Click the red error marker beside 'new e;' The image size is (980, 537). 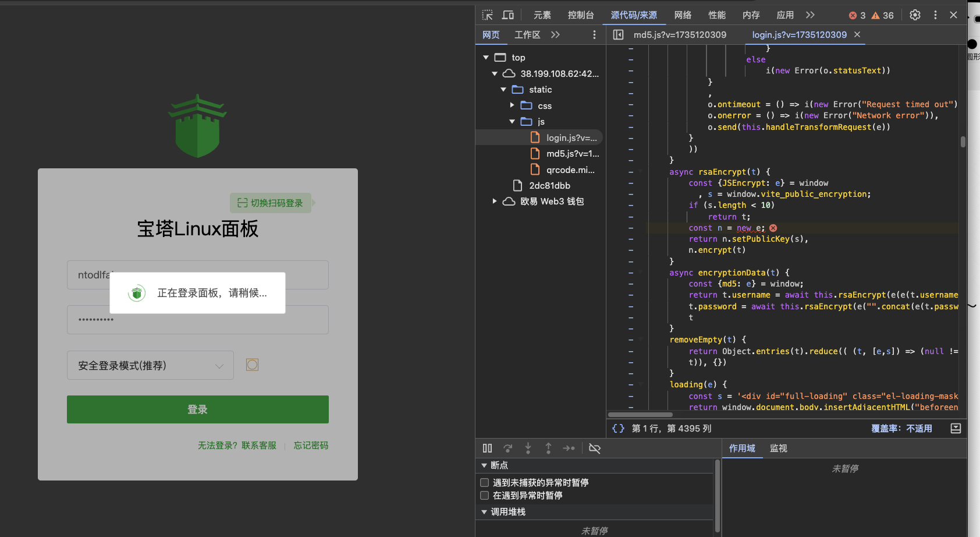[773, 228]
